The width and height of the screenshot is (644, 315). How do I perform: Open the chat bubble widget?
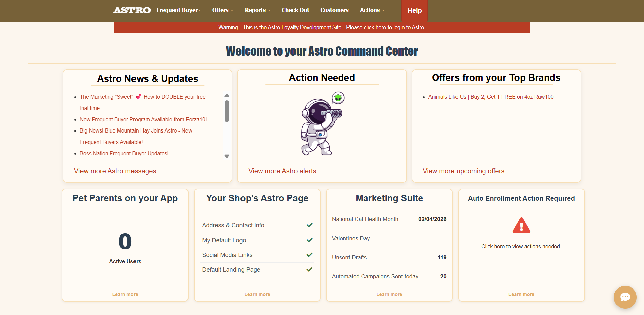625,297
